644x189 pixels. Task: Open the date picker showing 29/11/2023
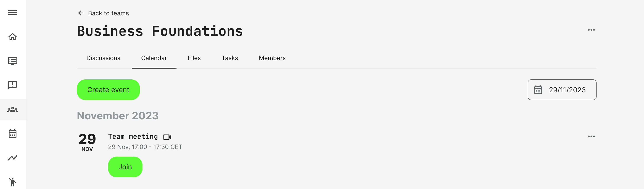pos(562,90)
